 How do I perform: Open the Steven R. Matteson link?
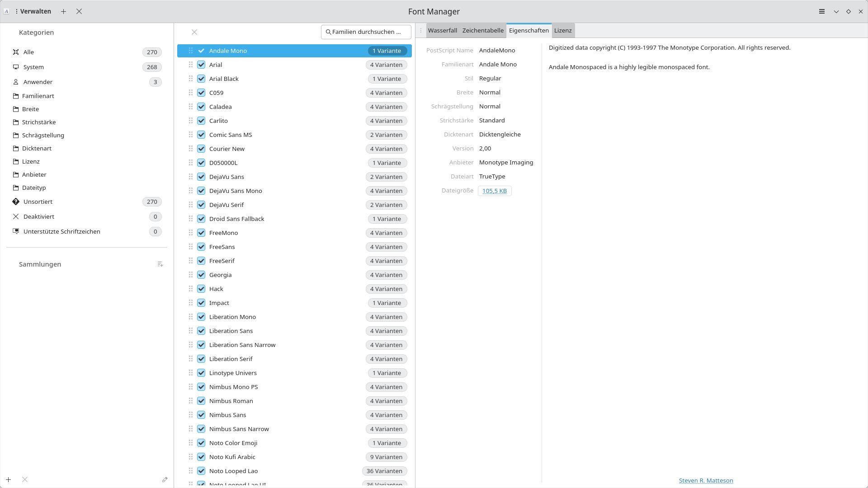click(706, 480)
